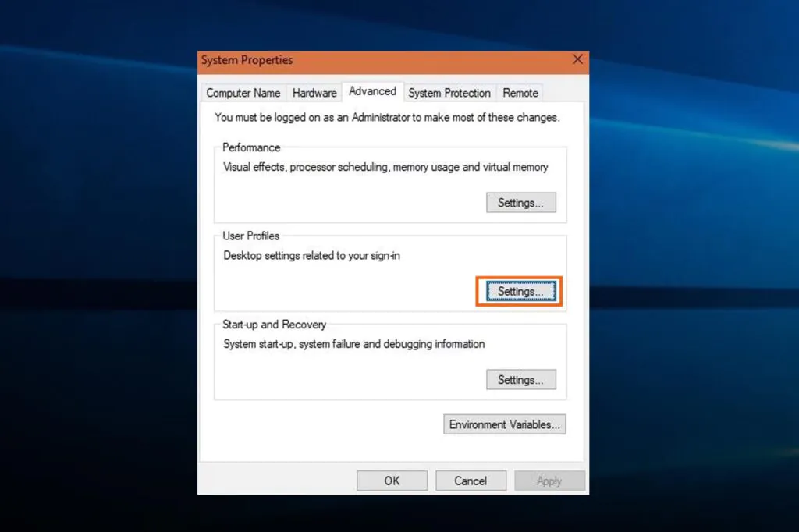The width and height of the screenshot is (799, 532).
Task: Confirm with the OK button
Action: pos(392,481)
